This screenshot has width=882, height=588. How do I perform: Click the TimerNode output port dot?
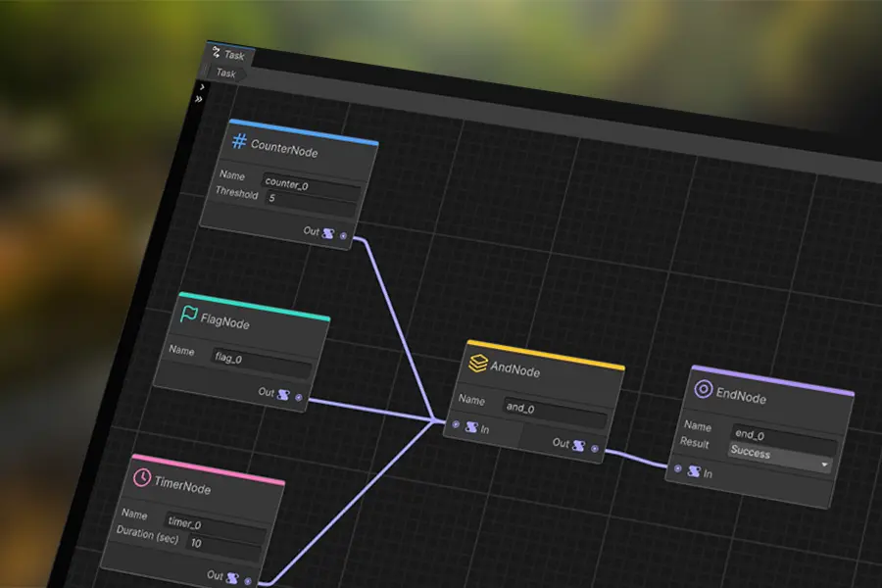248,581
